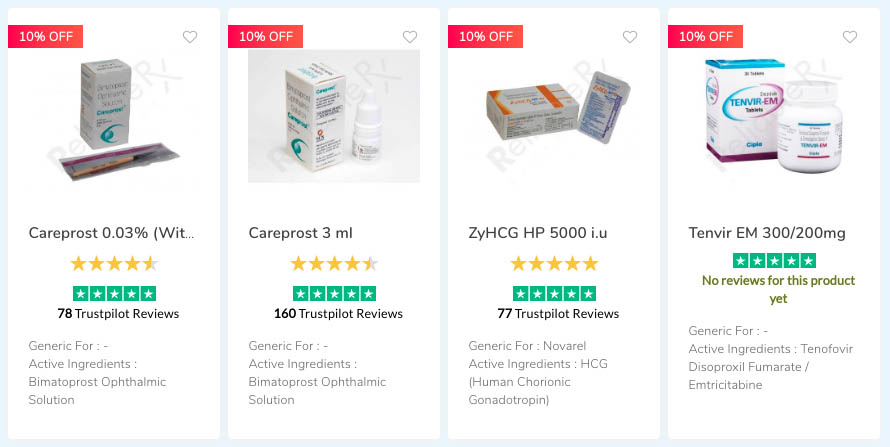View the Careprost 3 ml product photo

(x=334, y=116)
